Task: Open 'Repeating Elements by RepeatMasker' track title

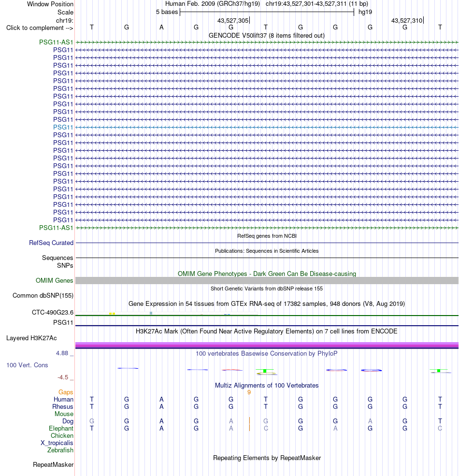Action: tap(267, 458)
